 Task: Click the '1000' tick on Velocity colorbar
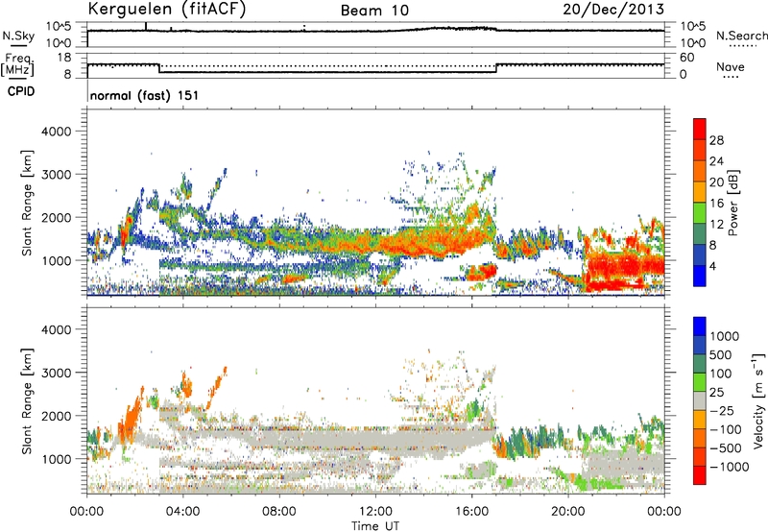click(x=725, y=336)
